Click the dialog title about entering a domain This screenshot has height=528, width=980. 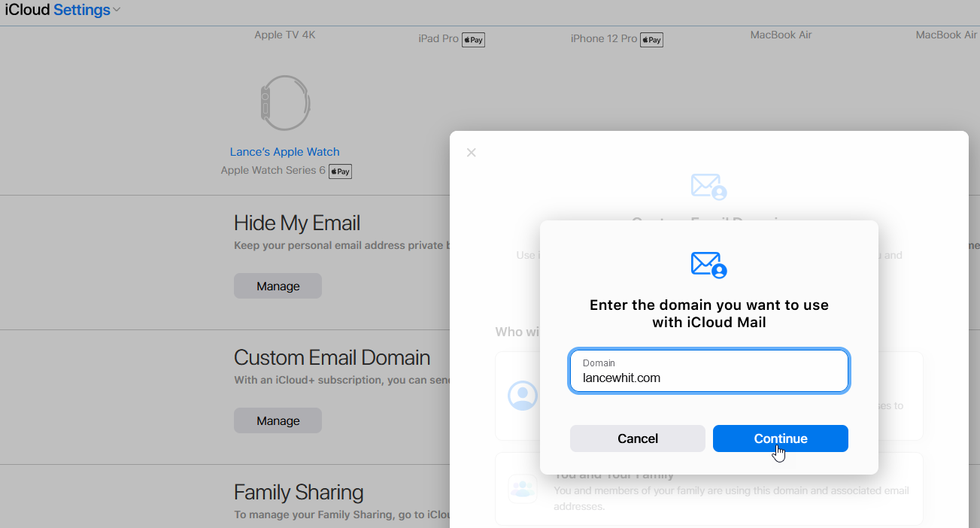(709, 314)
